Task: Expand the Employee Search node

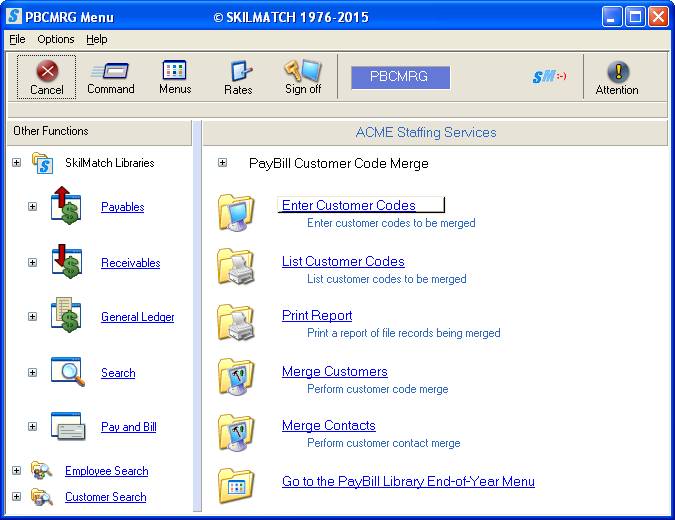Action: click(x=16, y=470)
